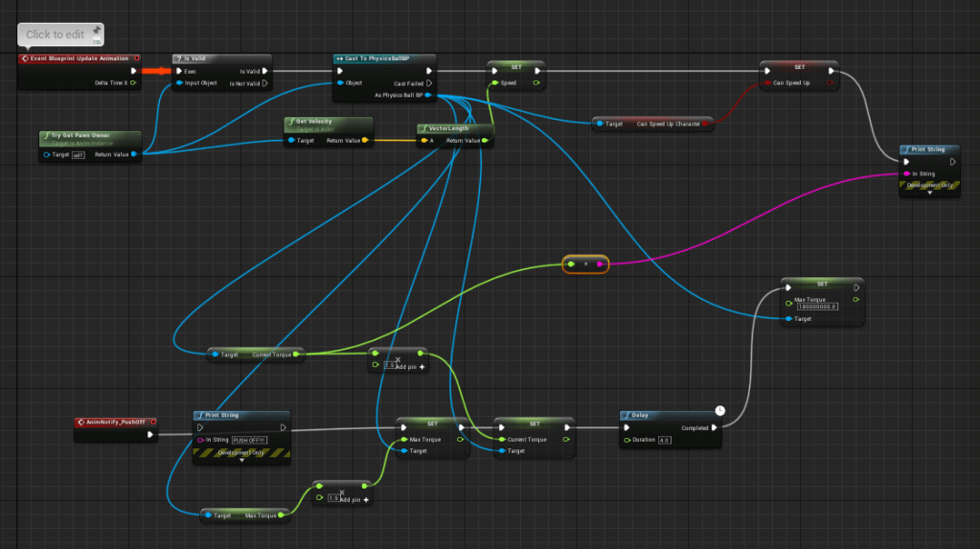Viewport: 980px width, 549px height.
Task: Click the Delay Duration value field
Action: pyautogui.click(x=664, y=440)
